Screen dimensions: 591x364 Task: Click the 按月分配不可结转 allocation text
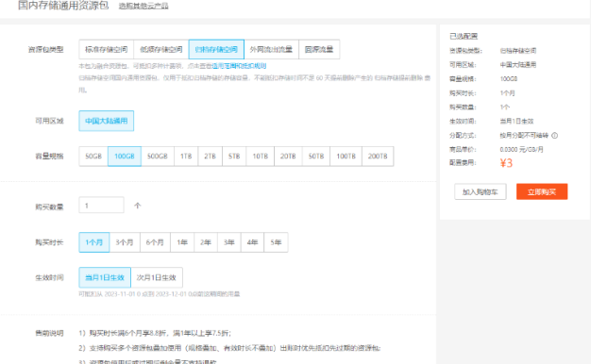click(x=524, y=136)
